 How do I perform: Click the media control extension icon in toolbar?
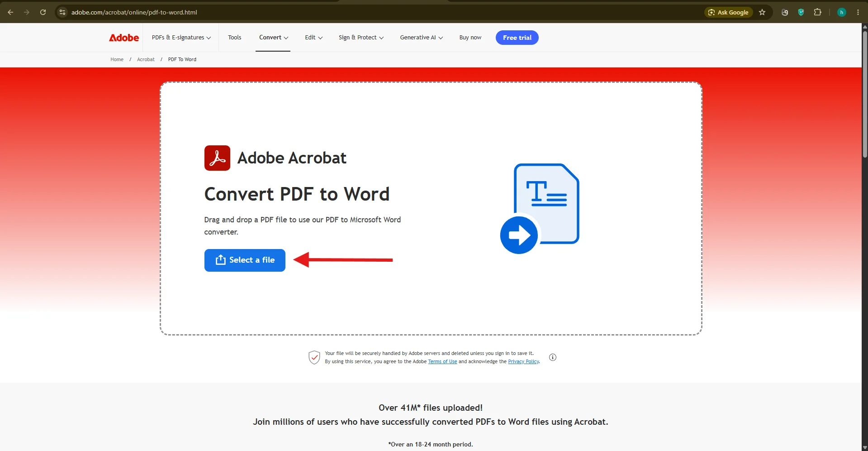click(785, 12)
